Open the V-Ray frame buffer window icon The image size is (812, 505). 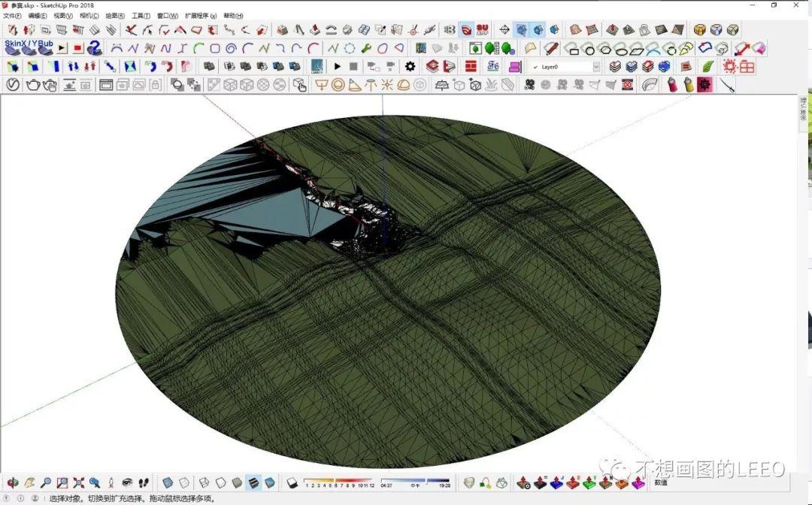coord(106,85)
